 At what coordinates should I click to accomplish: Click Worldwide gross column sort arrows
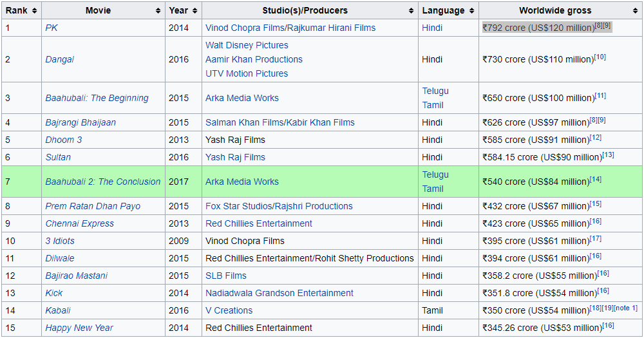(x=636, y=11)
